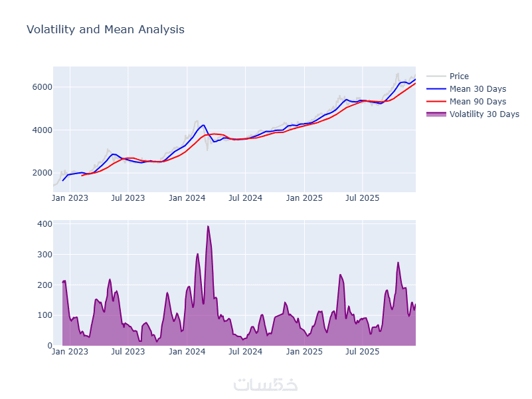Toggle Mean 90 Days trace visibility
Viewport: 532px width, 399px height.
tap(477, 101)
